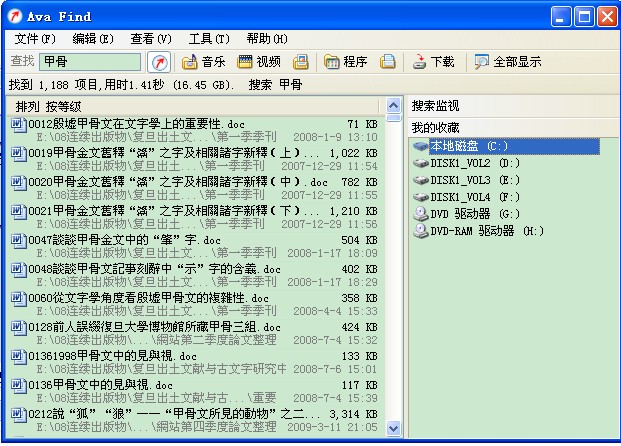Image resolution: width=621 pixels, height=446 pixels.
Task: Select DVD-RAM 驱动器 (H:) drive icon
Action: (x=423, y=231)
